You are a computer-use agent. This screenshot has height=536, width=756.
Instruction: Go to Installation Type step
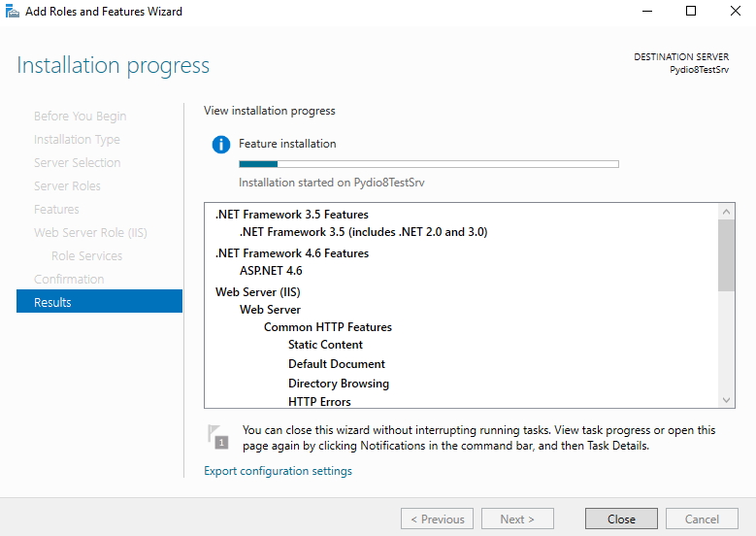coord(77,140)
